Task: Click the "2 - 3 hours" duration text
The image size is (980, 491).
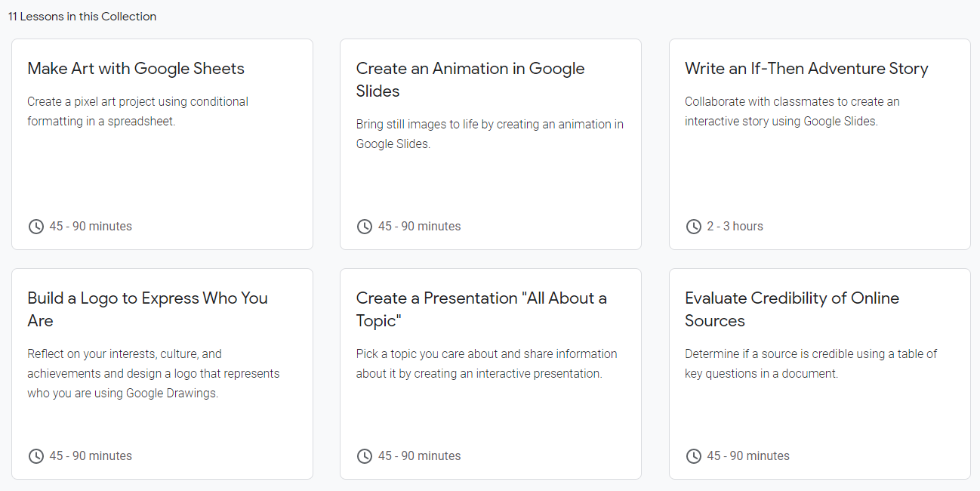Action: [735, 227]
